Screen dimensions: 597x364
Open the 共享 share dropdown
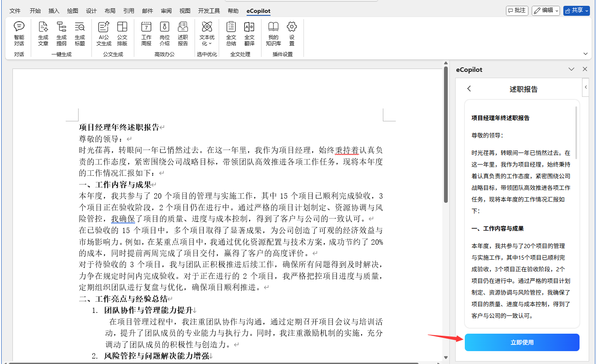576,10
